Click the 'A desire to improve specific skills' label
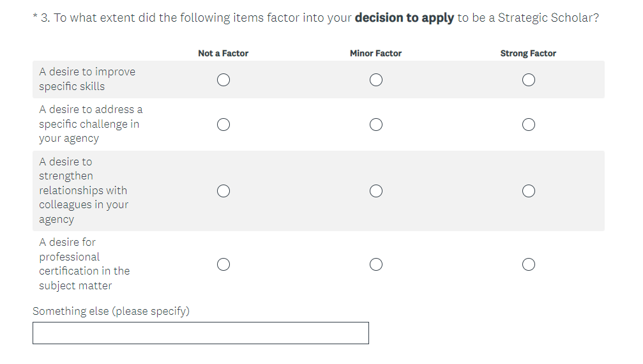Image resolution: width=643 pixels, height=364 pixels. pos(87,79)
